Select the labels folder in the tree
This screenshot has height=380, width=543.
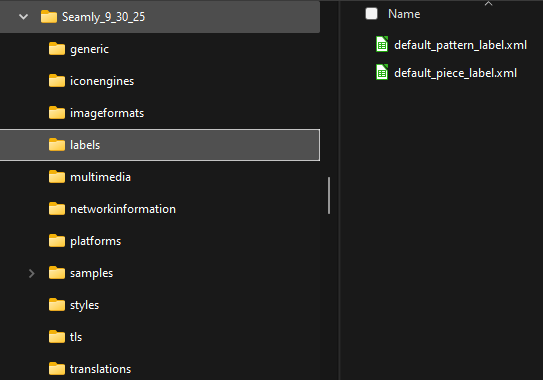160,145
